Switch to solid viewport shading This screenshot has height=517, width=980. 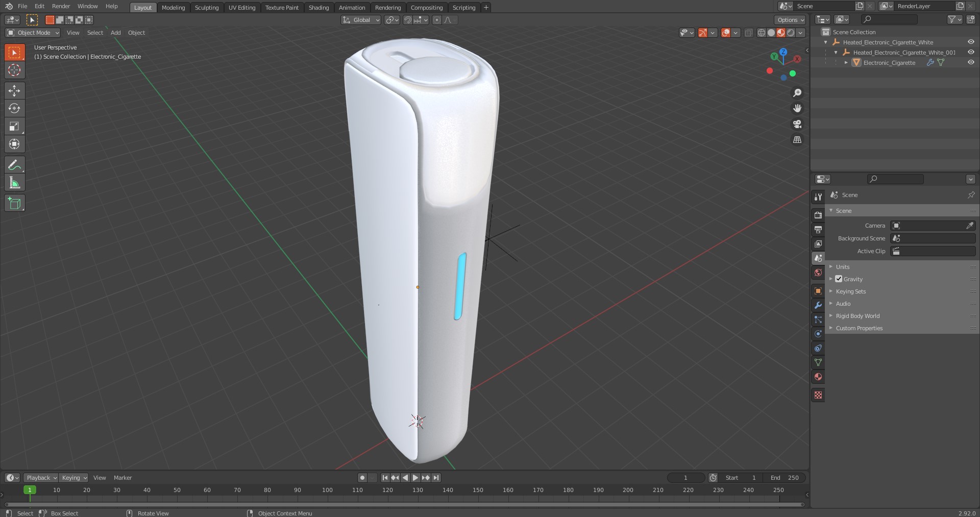(771, 33)
